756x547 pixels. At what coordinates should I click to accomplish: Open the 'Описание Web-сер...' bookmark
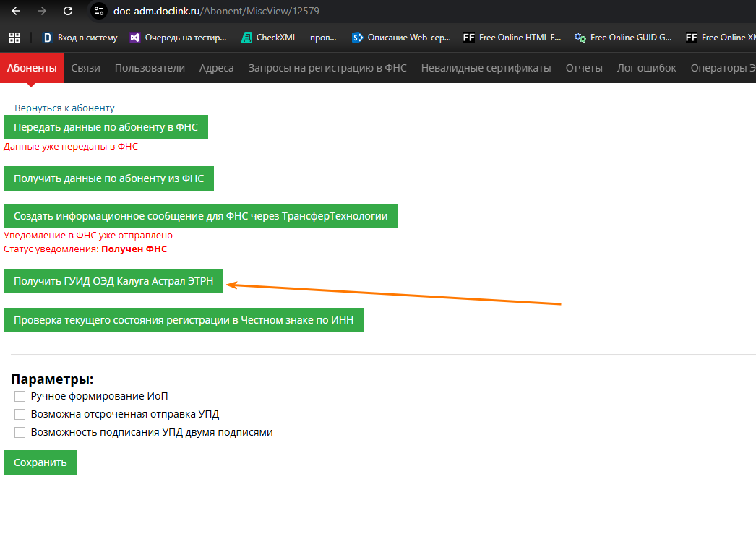(x=401, y=38)
